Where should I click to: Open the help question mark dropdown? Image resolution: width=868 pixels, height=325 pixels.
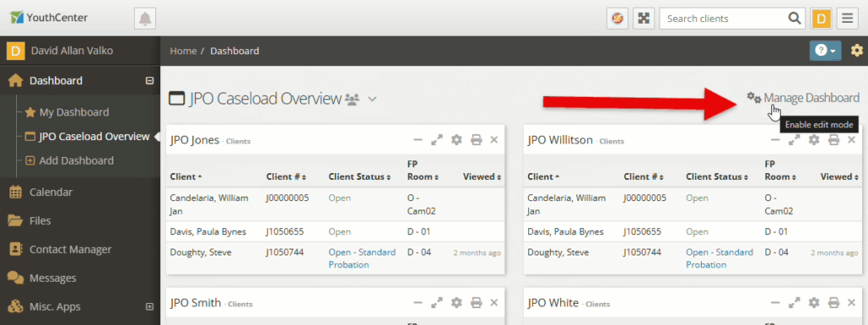click(826, 50)
